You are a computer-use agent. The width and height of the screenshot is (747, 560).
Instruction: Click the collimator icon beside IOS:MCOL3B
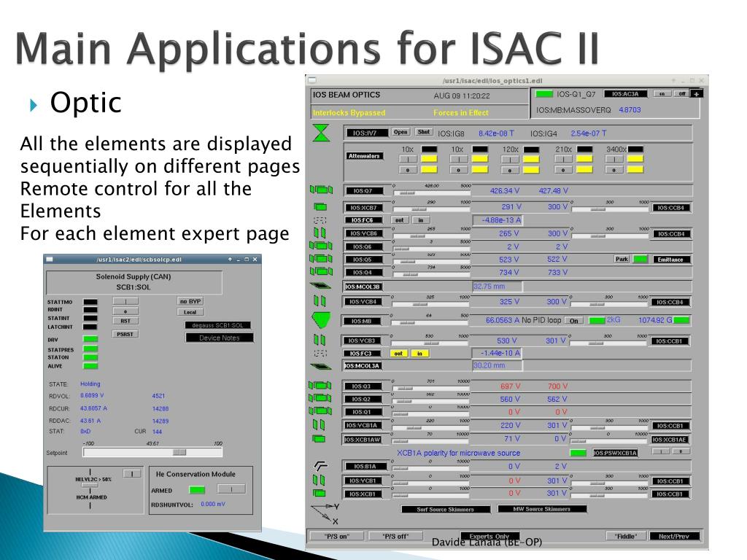pos(321,286)
